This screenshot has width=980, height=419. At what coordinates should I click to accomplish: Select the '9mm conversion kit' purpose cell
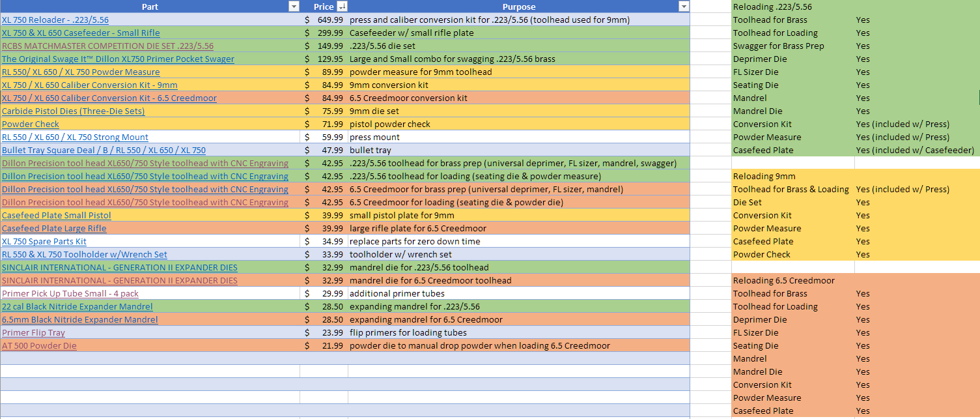519,85
